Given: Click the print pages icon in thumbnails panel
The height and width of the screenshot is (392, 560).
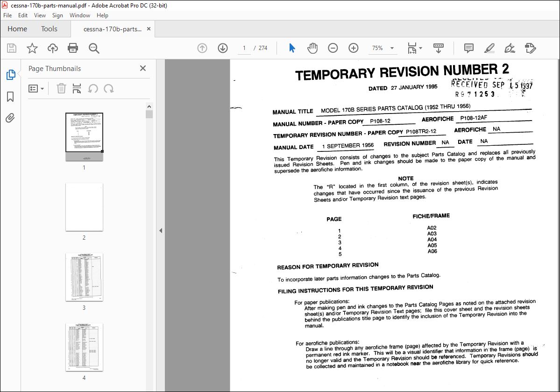Looking at the screenshot, I should pos(77,88).
